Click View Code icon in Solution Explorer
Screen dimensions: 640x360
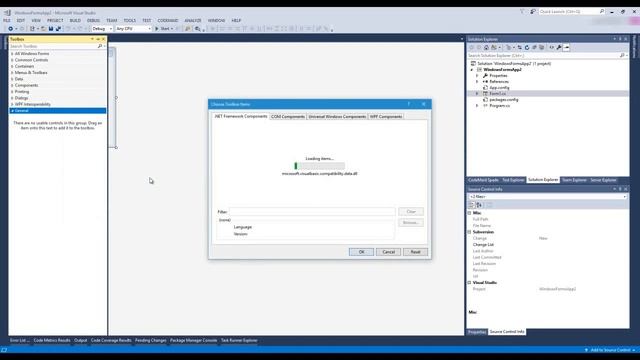pyautogui.click(x=552, y=47)
